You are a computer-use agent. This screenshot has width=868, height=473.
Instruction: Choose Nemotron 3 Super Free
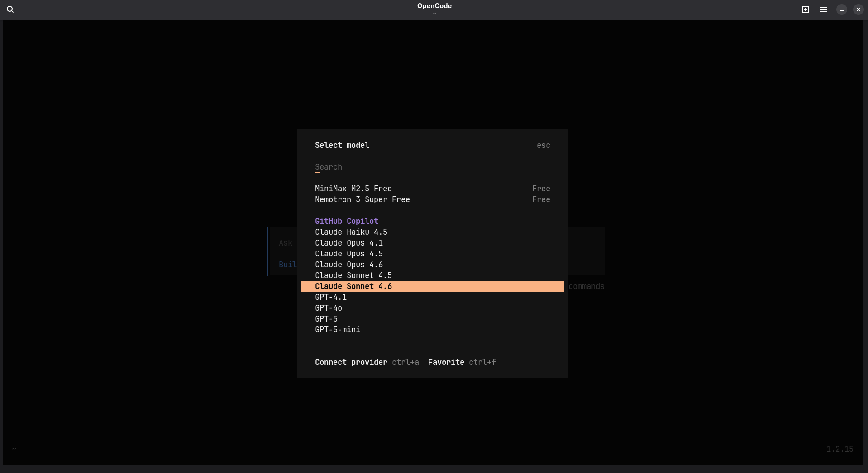click(x=362, y=199)
